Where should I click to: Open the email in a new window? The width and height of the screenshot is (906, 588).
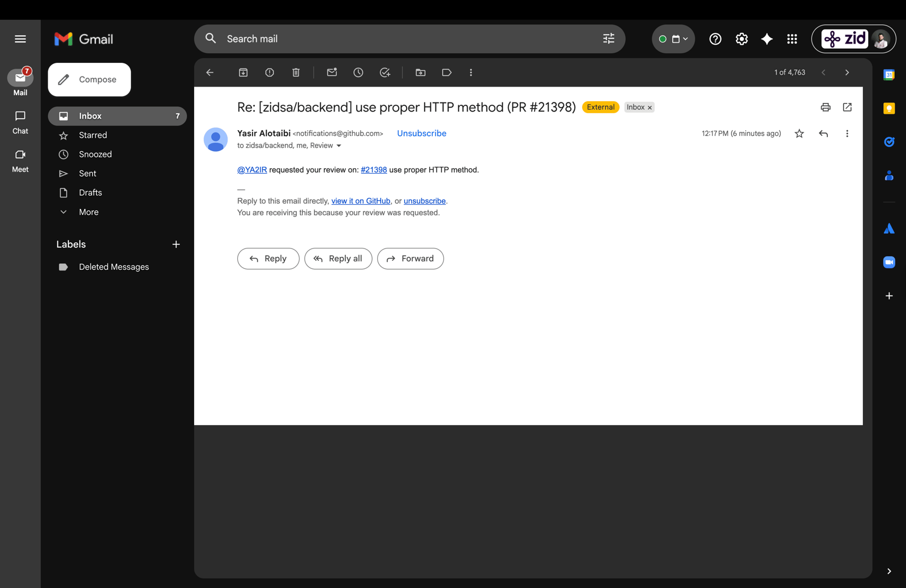tap(847, 107)
